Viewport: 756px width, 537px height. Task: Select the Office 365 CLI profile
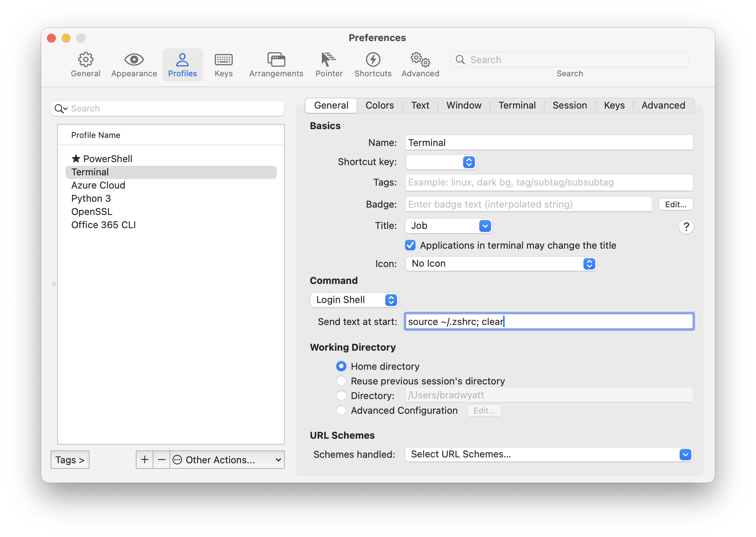click(x=171, y=225)
